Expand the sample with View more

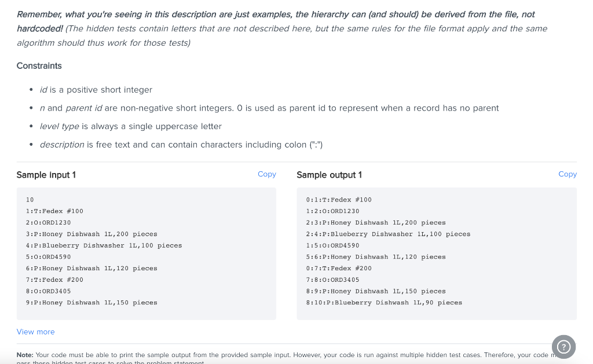click(x=36, y=332)
